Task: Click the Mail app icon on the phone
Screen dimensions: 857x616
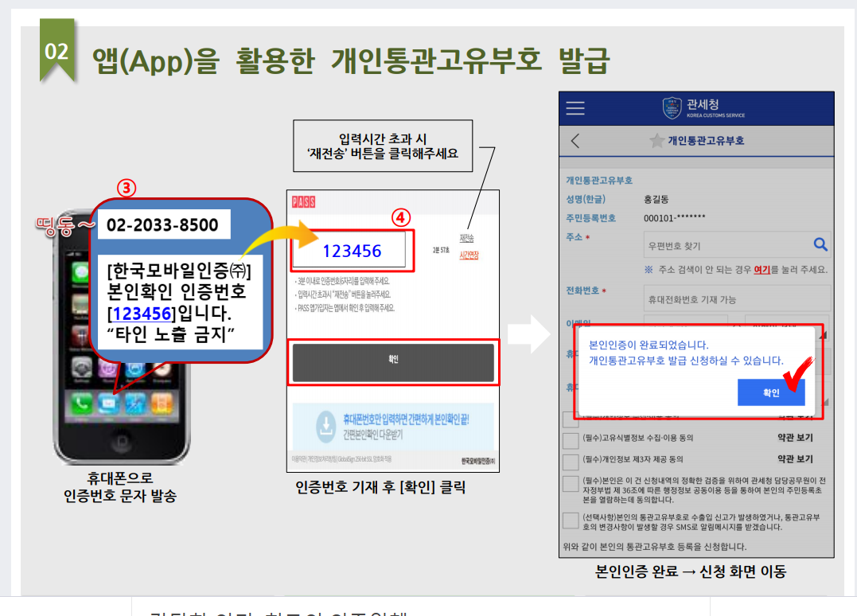Action: click(107, 404)
